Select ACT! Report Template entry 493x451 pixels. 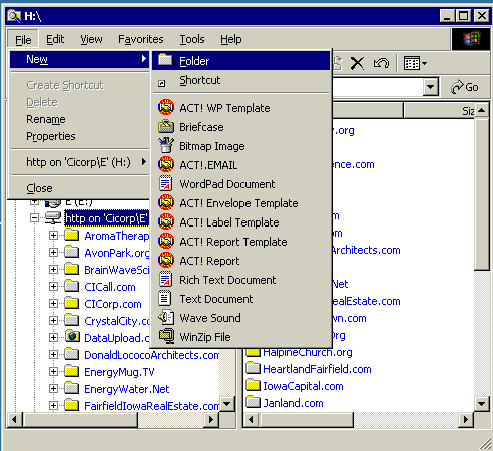241,242
